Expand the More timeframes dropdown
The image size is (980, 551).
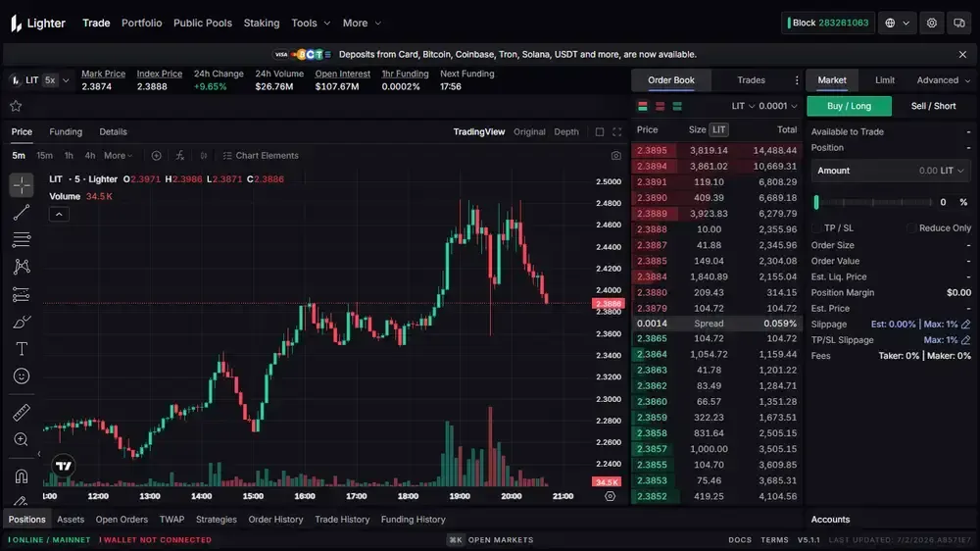119,156
